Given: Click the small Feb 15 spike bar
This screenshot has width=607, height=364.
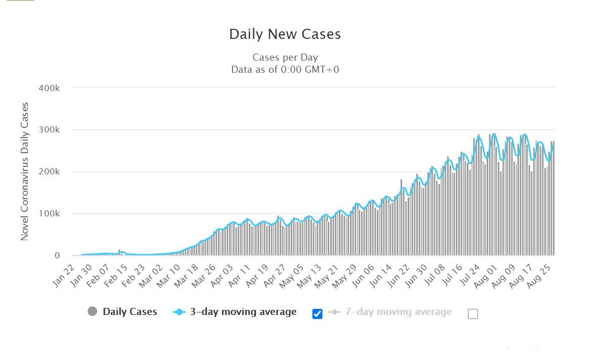Looking at the screenshot, I should [119, 252].
